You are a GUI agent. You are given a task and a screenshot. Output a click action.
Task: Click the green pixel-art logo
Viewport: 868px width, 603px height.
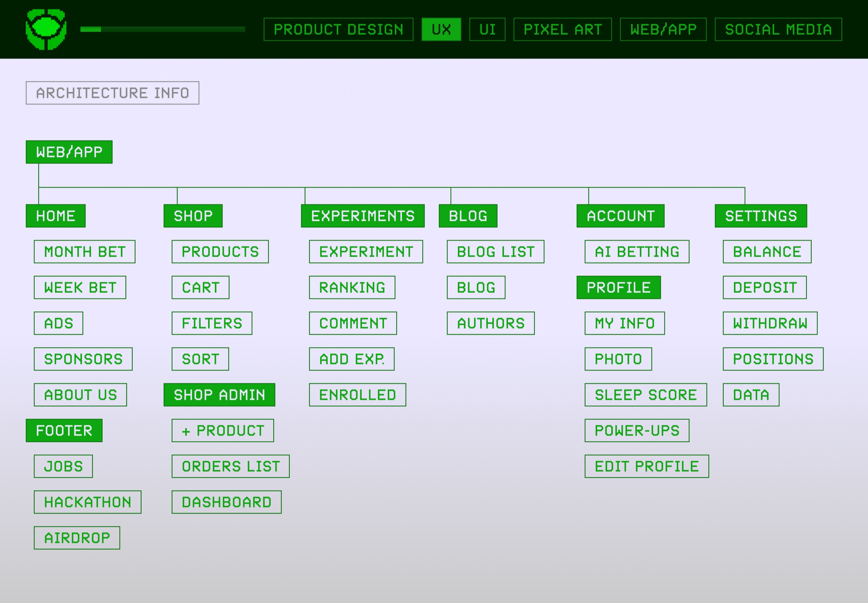(46, 29)
